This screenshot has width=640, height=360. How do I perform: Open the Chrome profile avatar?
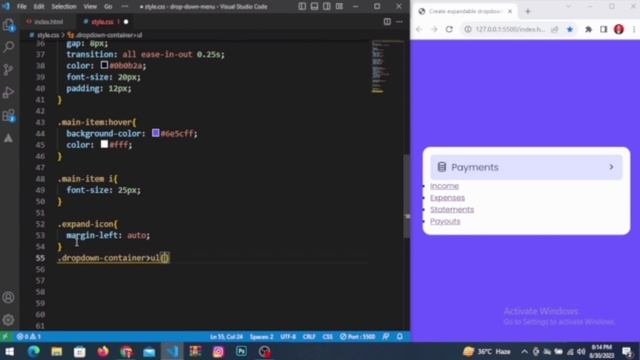coord(619,29)
